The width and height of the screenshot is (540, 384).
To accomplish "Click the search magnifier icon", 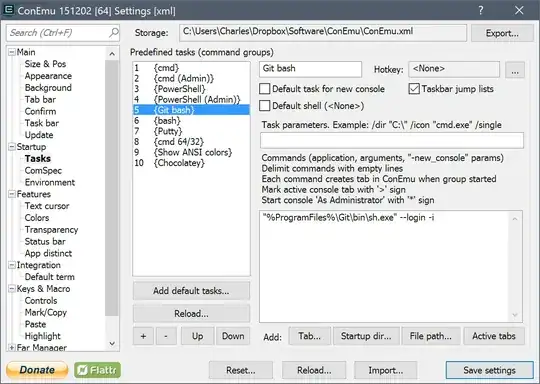I will (113, 33).
